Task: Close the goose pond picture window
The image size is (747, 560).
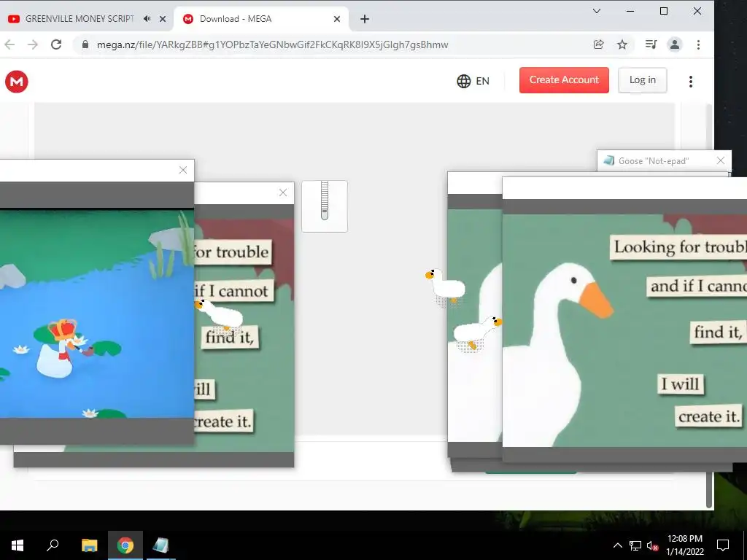Action: (x=183, y=170)
